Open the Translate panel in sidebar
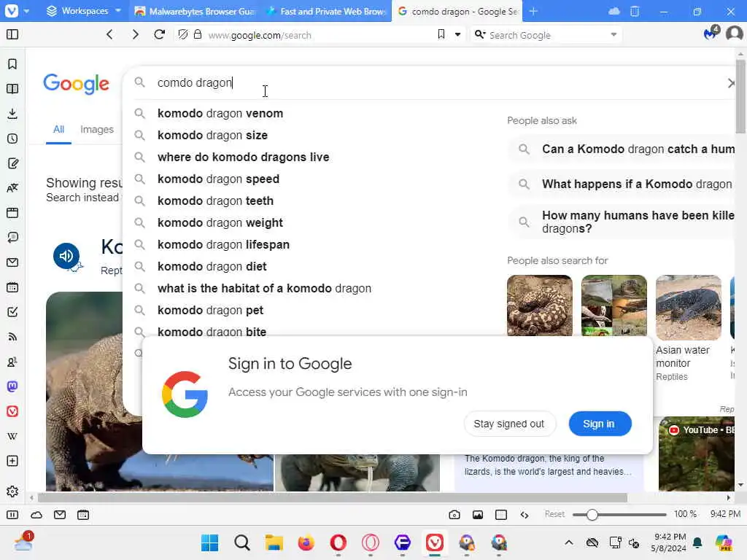 [12, 188]
